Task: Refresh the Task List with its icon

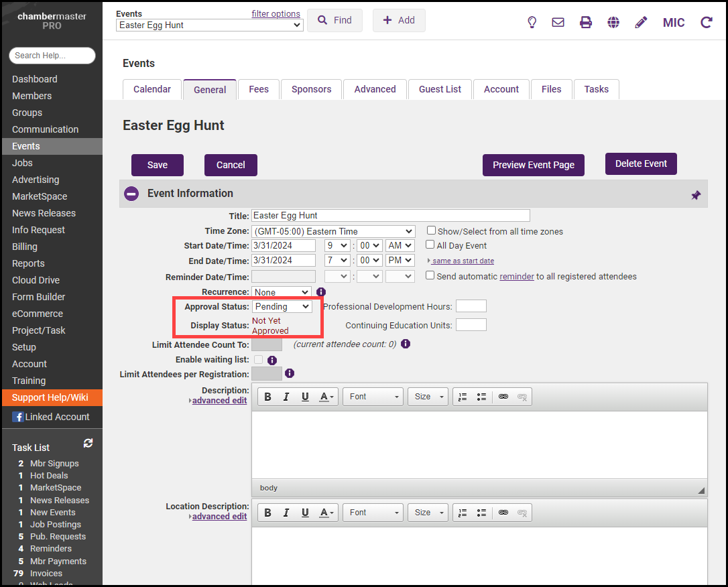Action: (x=88, y=444)
